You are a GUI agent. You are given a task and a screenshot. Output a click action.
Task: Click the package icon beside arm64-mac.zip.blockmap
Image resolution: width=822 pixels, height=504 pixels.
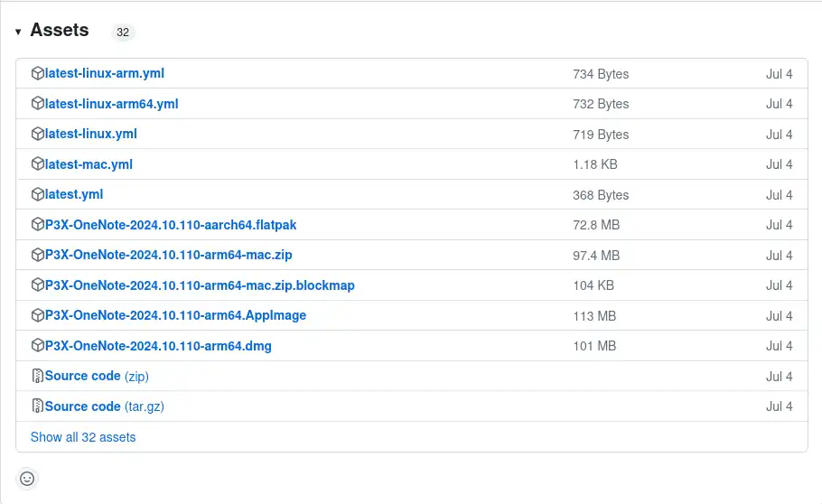pyautogui.click(x=38, y=285)
